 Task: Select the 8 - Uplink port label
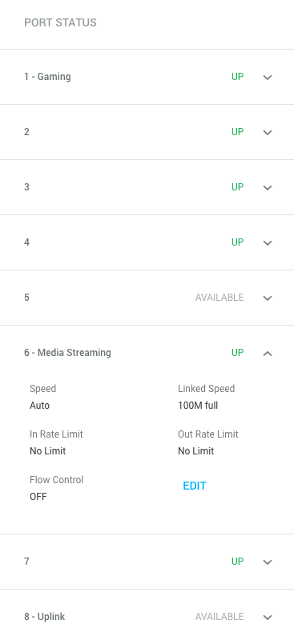coord(44,617)
